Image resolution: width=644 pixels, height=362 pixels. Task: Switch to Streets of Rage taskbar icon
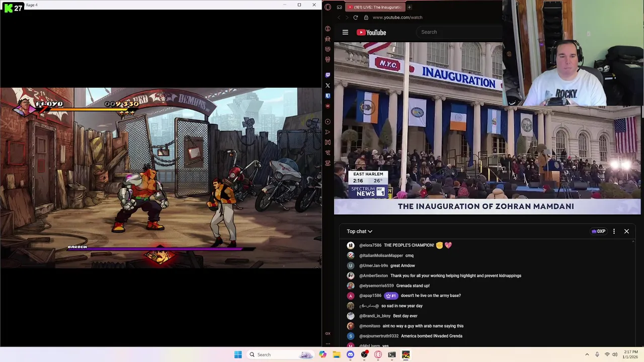pyautogui.click(x=406, y=354)
